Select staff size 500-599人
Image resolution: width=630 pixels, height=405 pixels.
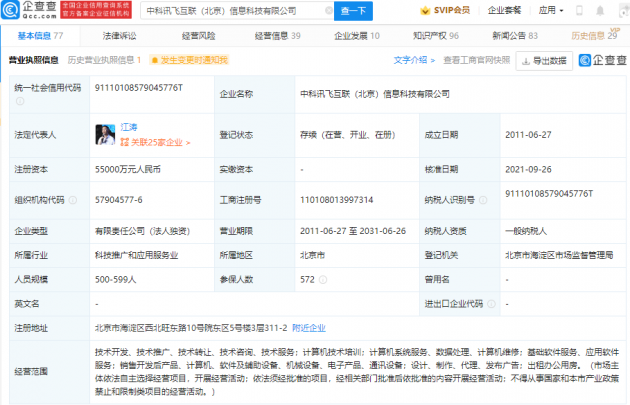[x=115, y=280]
